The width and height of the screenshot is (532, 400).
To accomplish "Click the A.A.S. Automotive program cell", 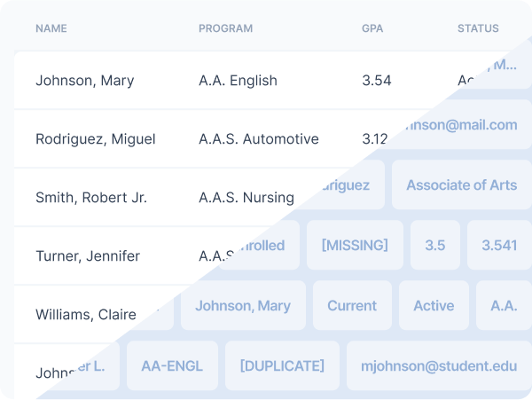I will tap(258, 139).
